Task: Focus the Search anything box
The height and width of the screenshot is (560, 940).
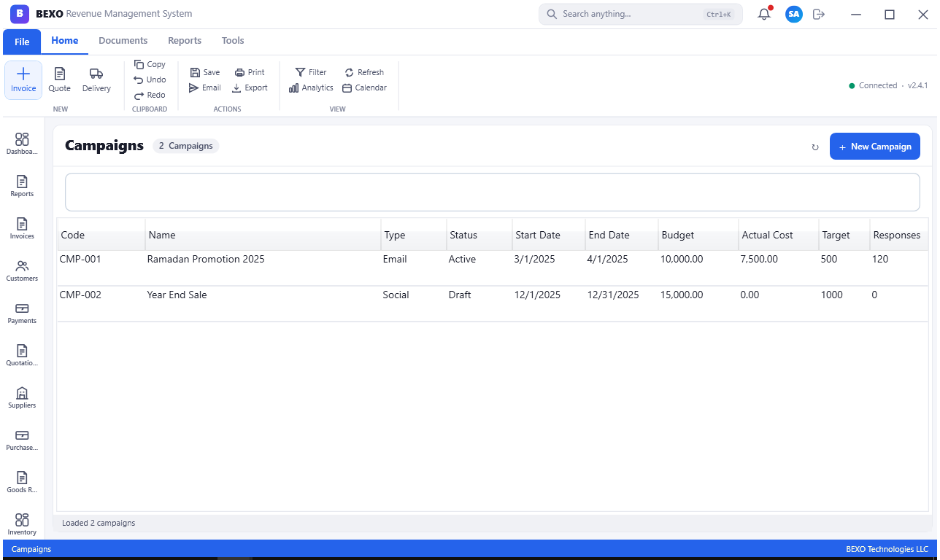Action: pos(641,14)
